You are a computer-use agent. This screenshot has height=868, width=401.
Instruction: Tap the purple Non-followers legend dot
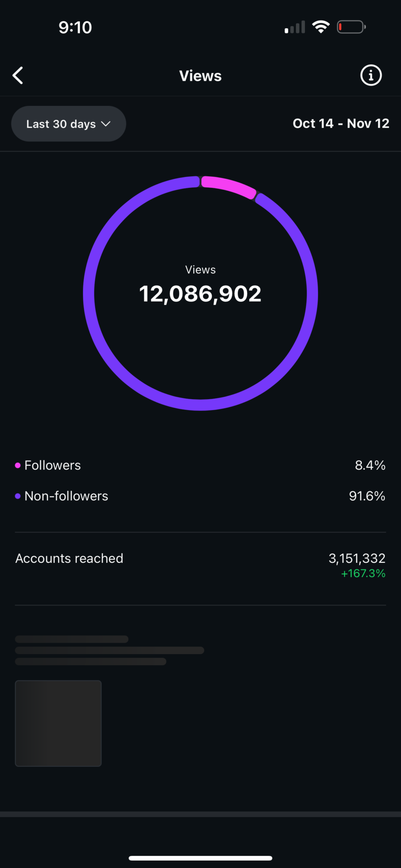tap(18, 496)
